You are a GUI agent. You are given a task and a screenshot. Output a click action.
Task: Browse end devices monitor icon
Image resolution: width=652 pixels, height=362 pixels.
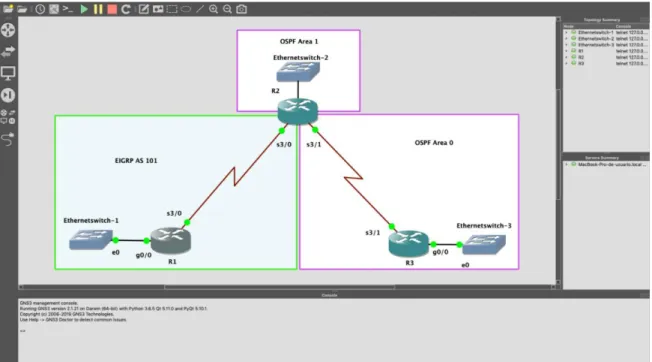coord(8,74)
